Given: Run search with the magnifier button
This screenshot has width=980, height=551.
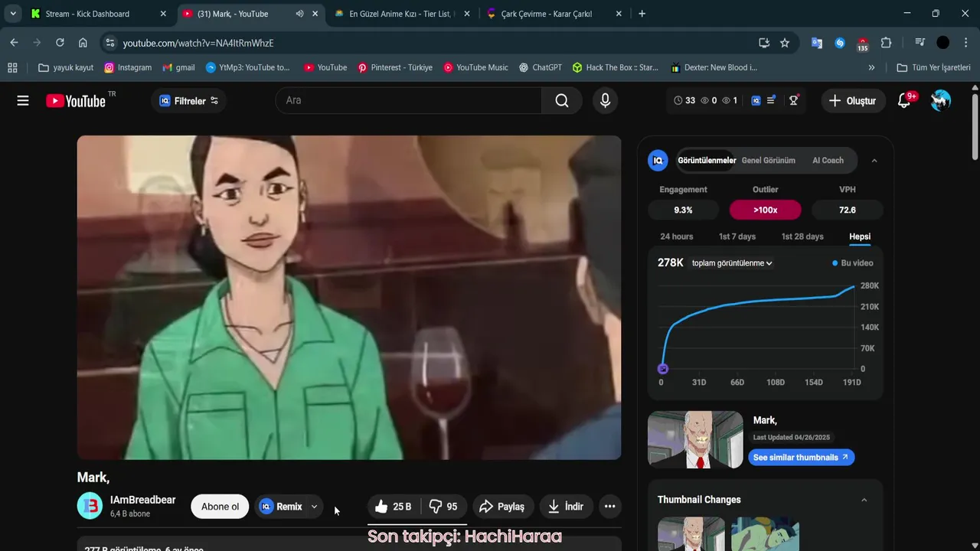Looking at the screenshot, I should tap(562, 100).
